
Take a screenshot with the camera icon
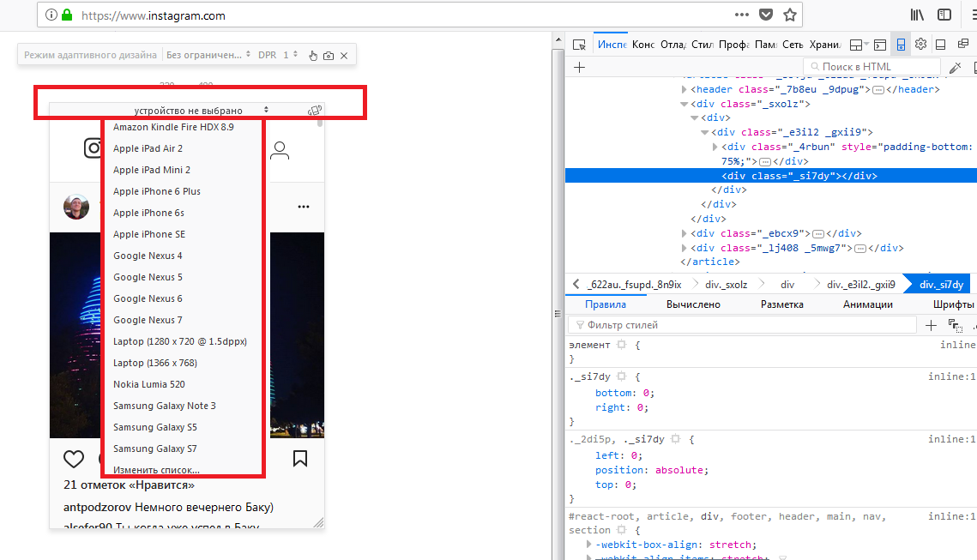329,55
